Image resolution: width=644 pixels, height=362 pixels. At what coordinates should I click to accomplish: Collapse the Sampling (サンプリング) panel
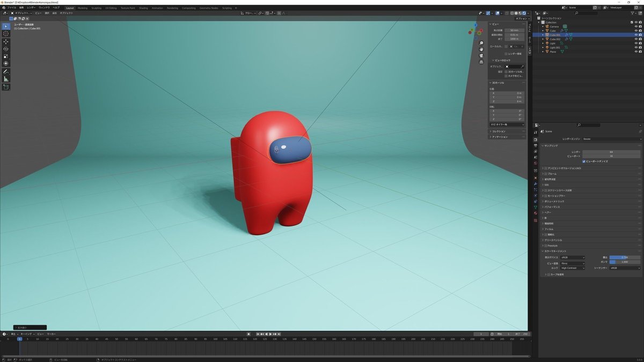[591, 145]
